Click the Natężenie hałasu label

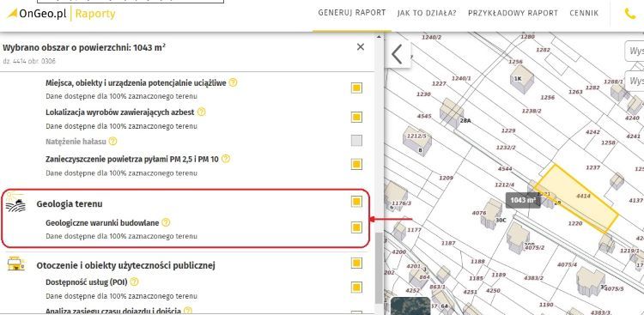click(76, 142)
